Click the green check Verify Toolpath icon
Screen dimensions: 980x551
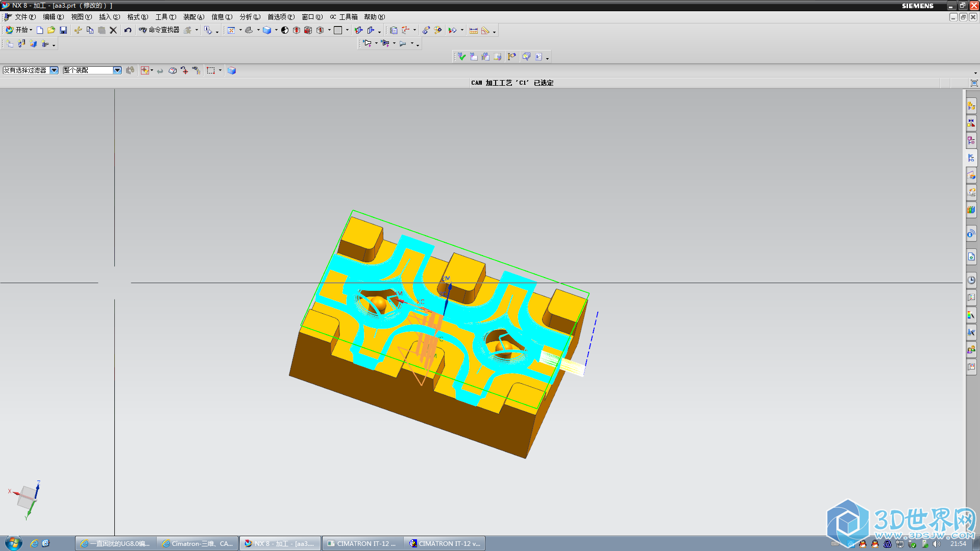point(461,57)
